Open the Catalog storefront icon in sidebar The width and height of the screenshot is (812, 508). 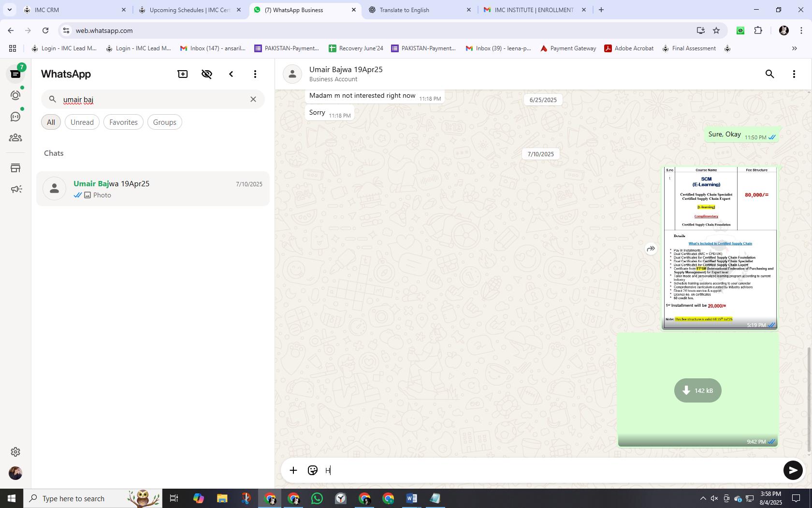15,168
